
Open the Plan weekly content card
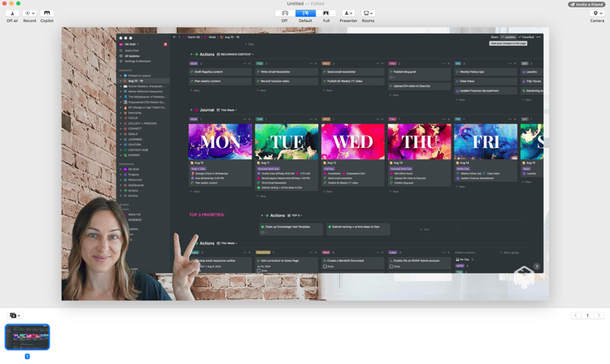click(x=220, y=81)
